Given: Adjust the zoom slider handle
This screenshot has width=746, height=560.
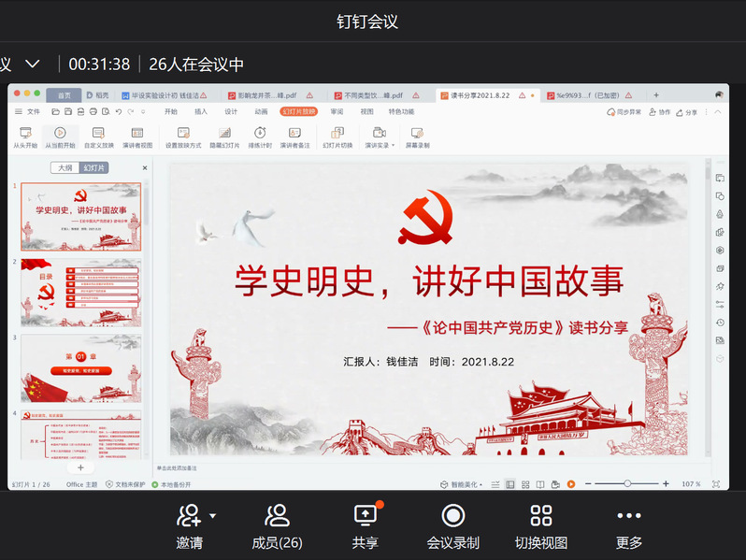Looking at the screenshot, I should [x=627, y=484].
